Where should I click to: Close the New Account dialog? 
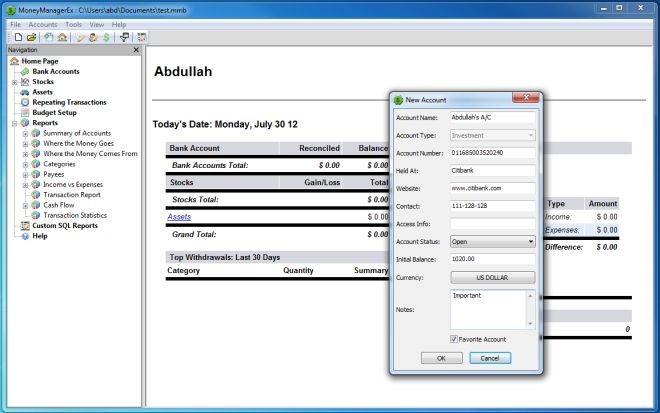526,98
